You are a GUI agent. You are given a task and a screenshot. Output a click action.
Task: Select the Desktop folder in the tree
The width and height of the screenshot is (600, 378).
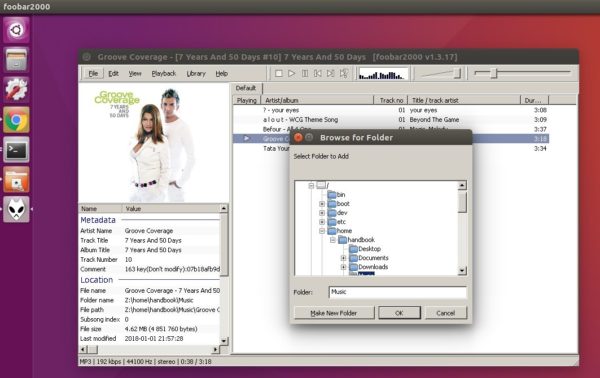(365, 249)
